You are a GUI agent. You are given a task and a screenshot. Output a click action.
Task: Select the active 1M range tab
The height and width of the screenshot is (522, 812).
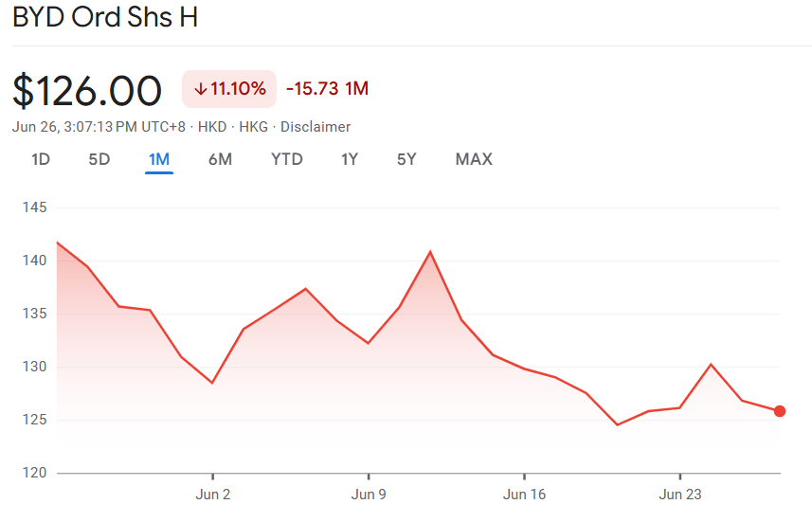[159, 159]
